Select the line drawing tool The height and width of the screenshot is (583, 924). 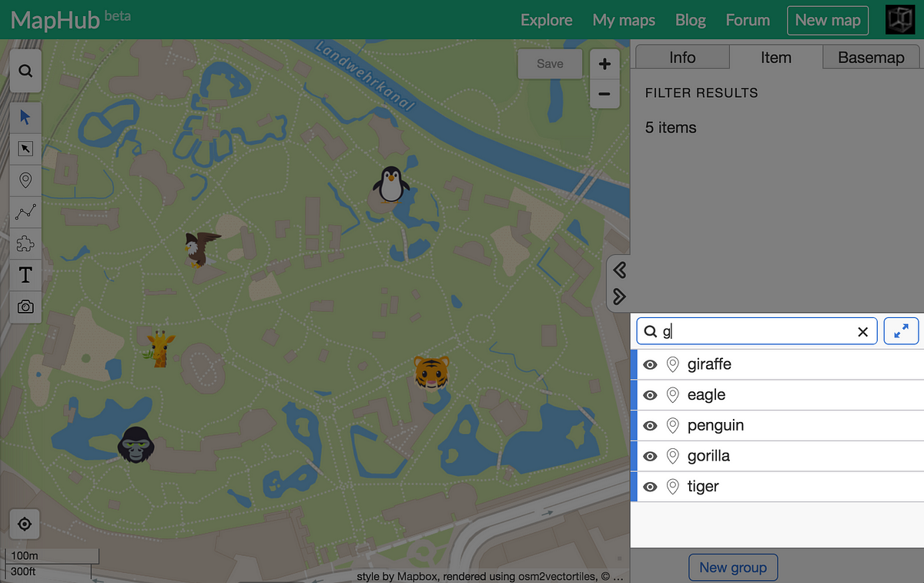point(25,212)
